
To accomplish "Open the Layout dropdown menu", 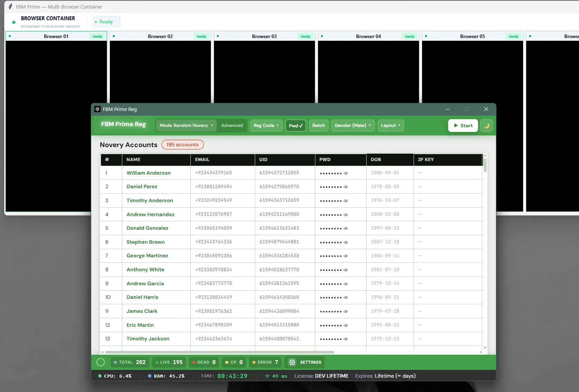I will pyautogui.click(x=391, y=125).
